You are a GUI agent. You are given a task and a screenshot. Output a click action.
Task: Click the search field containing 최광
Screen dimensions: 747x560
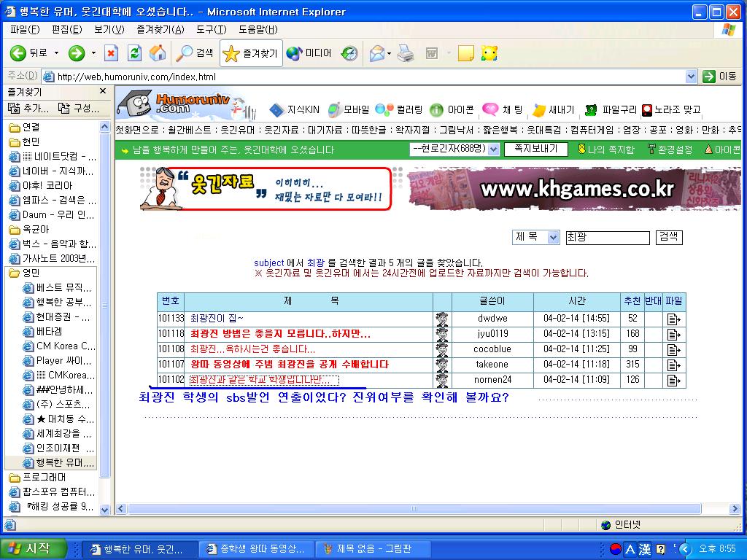tap(608, 237)
